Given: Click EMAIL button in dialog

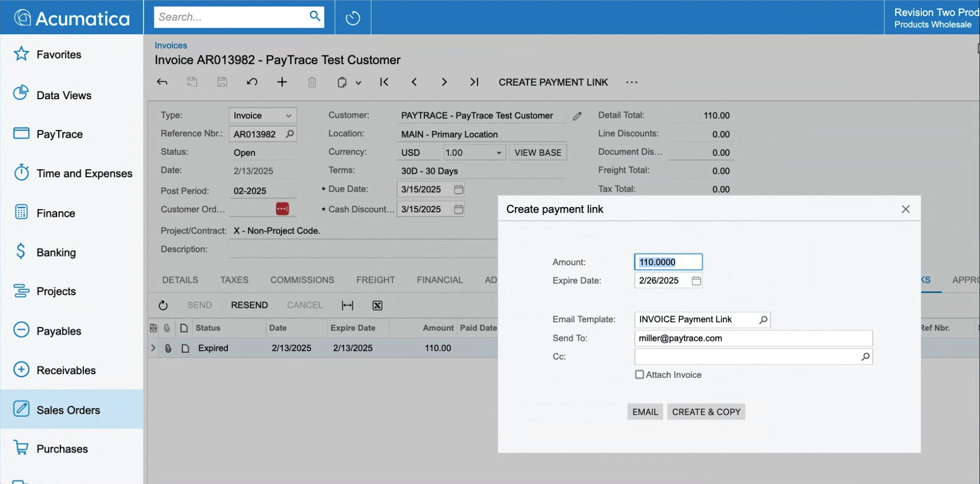Looking at the screenshot, I should 645,412.
